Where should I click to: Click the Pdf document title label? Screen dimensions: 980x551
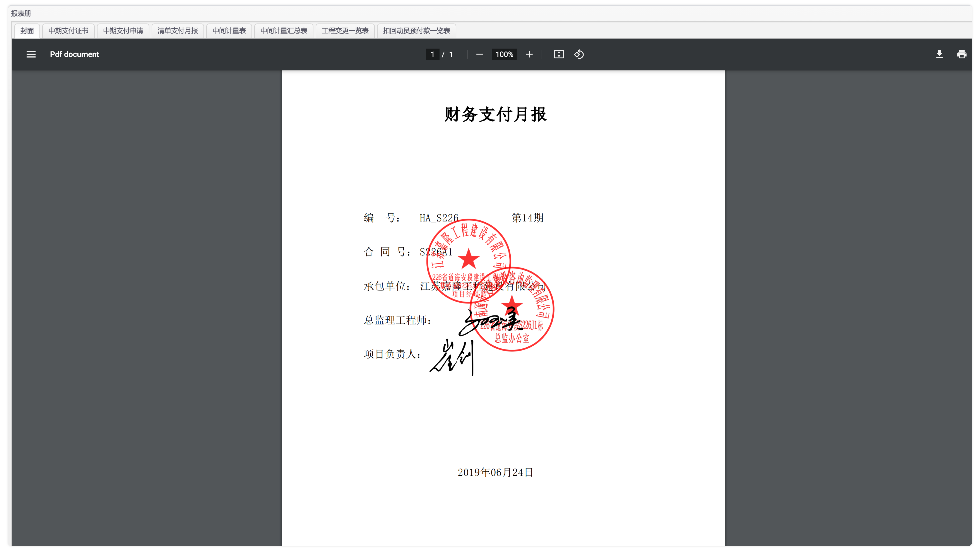point(74,54)
